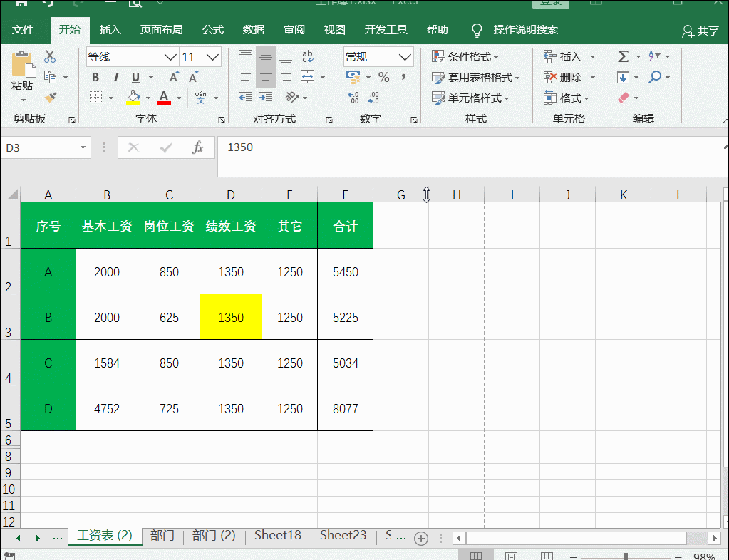Click 删除 cells button

(x=562, y=77)
